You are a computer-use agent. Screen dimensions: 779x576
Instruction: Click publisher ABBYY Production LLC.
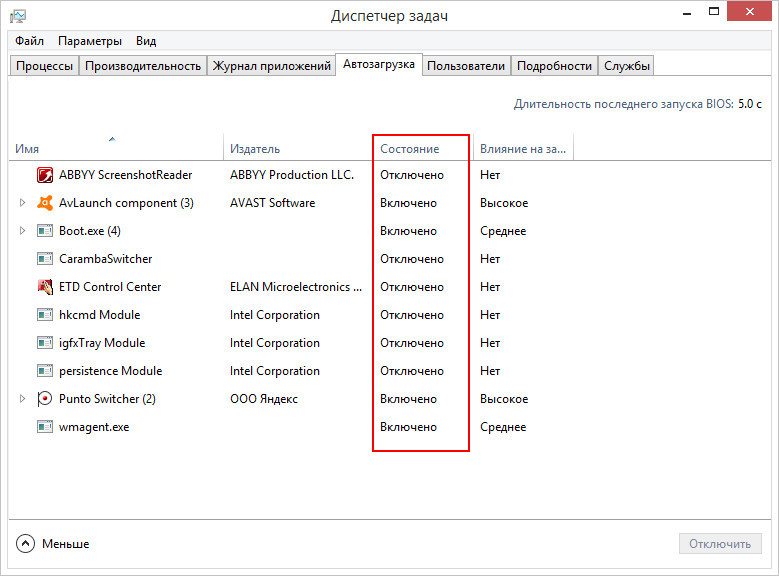292,175
